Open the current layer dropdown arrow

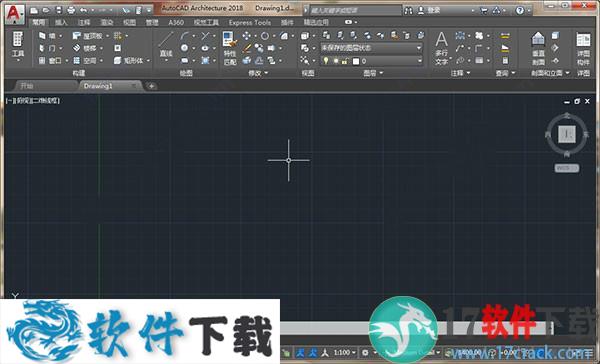[x=419, y=61]
